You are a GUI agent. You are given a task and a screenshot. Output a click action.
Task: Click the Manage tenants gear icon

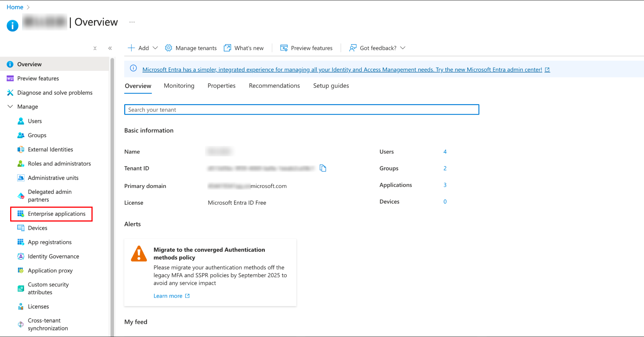[x=168, y=48]
